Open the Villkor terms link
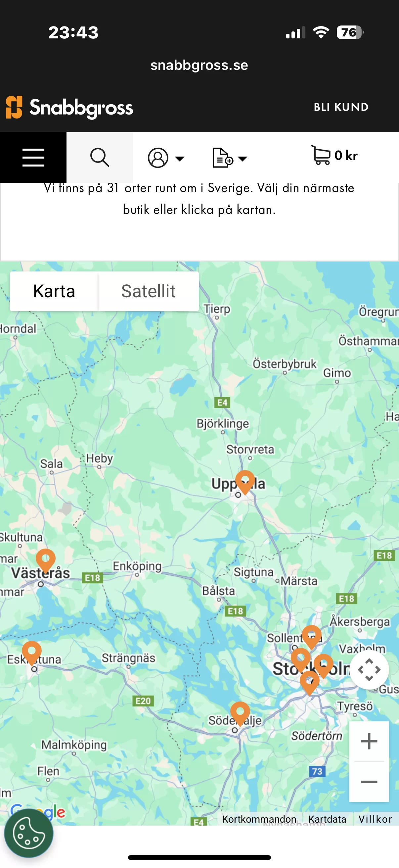Viewport: 399px width, 868px height. pyautogui.click(x=375, y=819)
